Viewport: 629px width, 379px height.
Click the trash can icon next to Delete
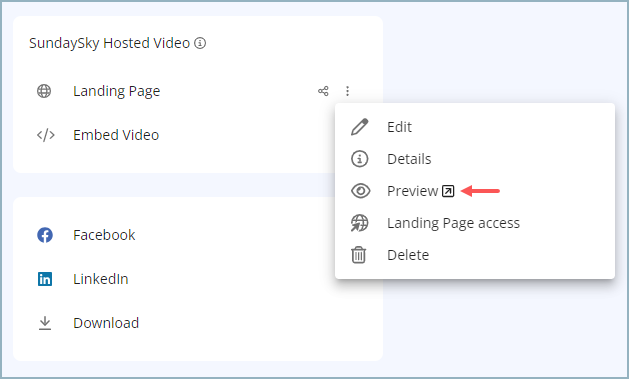pyautogui.click(x=359, y=255)
